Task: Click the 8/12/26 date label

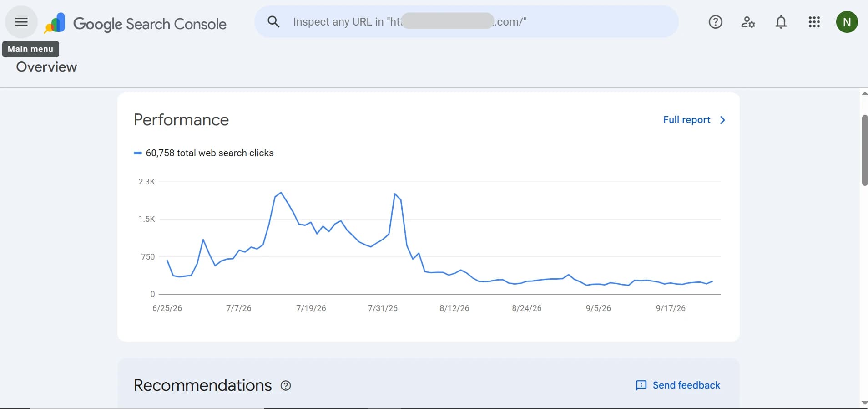Action: pyautogui.click(x=454, y=308)
